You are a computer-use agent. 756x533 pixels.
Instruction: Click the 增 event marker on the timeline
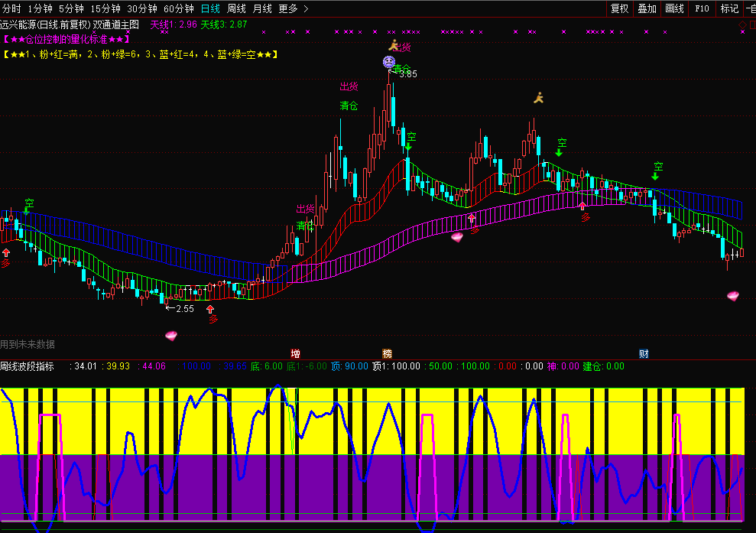[296, 354]
